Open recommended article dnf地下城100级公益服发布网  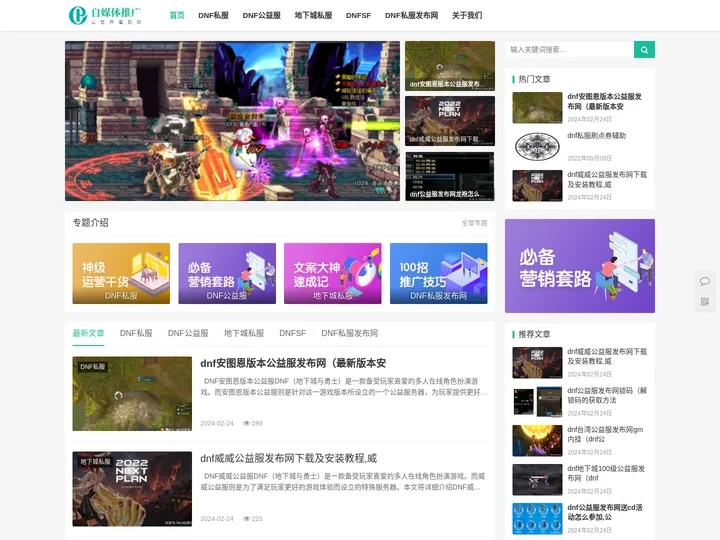click(x=606, y=473)
